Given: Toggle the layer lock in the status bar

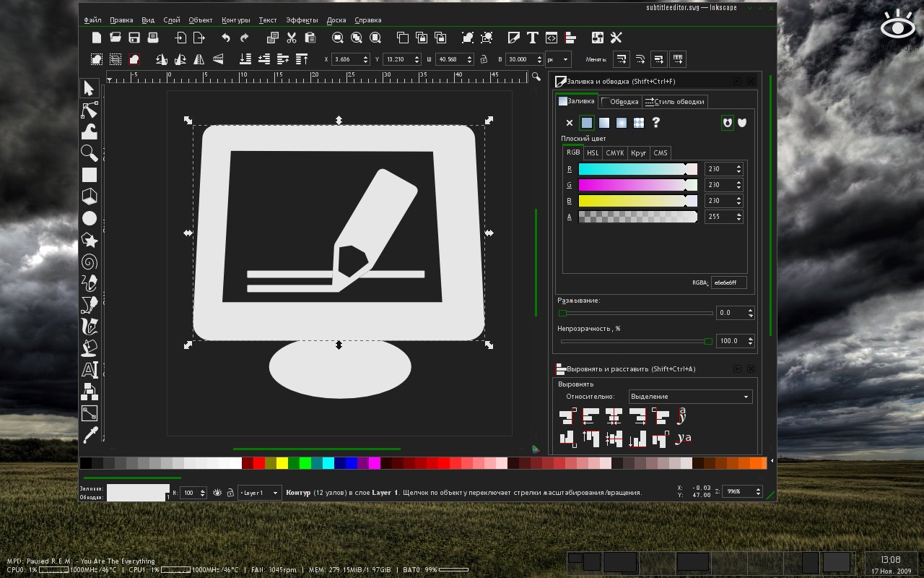Looking at the screenshot, I should [230, 491].
